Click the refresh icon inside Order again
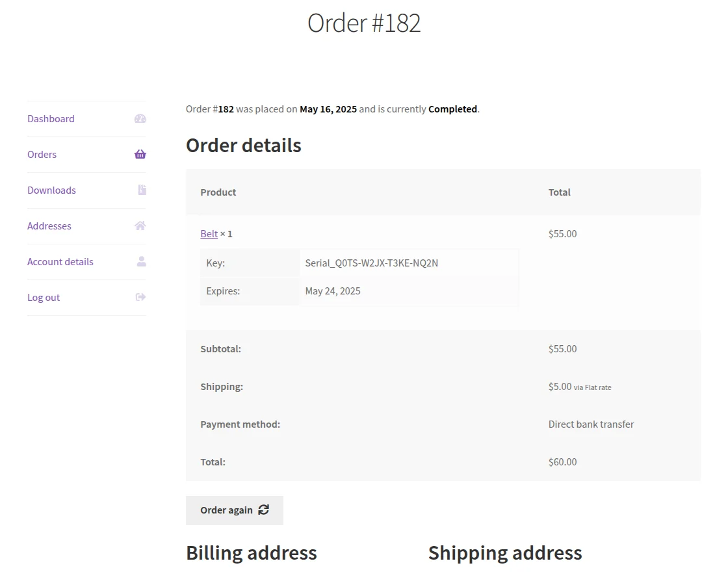 (263, 510)
